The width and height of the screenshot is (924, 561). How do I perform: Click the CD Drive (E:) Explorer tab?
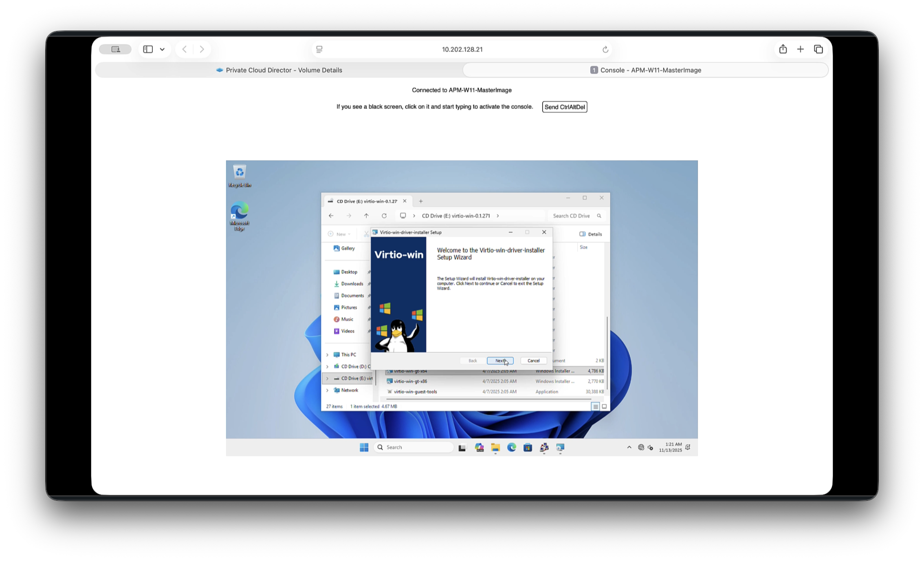[367, 201]
